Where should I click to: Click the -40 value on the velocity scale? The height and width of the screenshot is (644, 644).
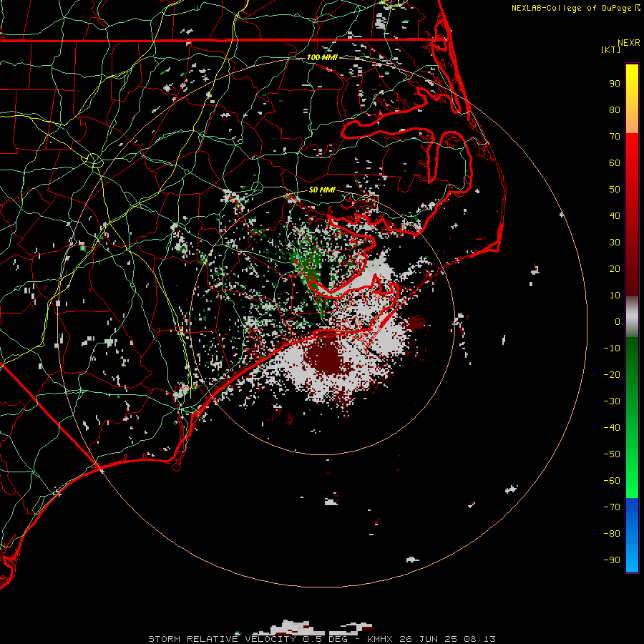click(x=612, y=428)
